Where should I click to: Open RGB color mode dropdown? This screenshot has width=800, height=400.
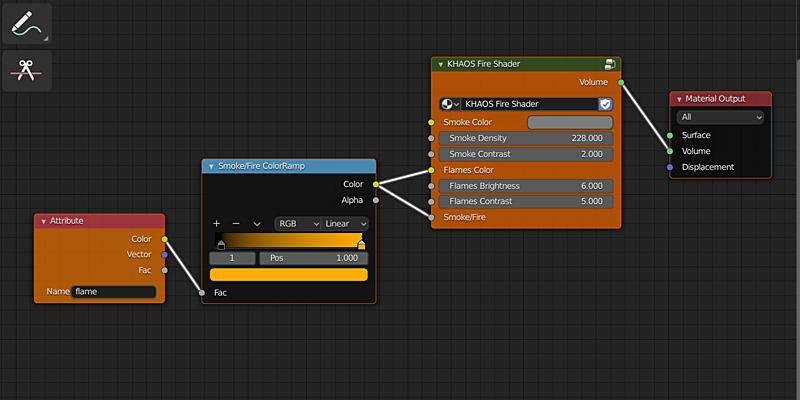(x=297, y=223)
